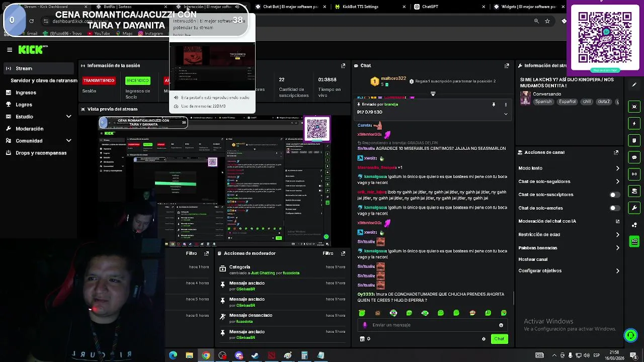Click fuzodota in Categoría moderator entry
This screenshot has height=362, width=644.
[291, 273]
